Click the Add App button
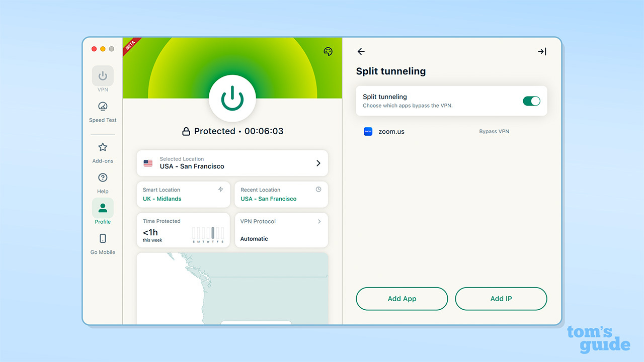This screenshot has width=644, height=362. click(401, 298)
